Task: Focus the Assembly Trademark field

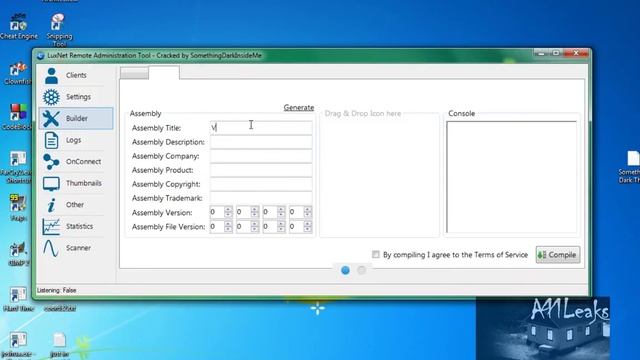Action: [x=261, y=198]
